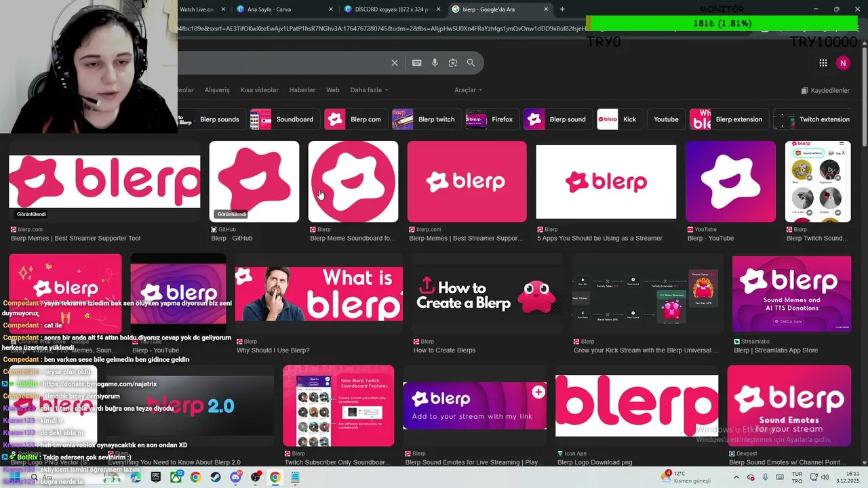Select the Blerp sounds suggestion chip
Screen dimensions: 868x488
(212, 119)
